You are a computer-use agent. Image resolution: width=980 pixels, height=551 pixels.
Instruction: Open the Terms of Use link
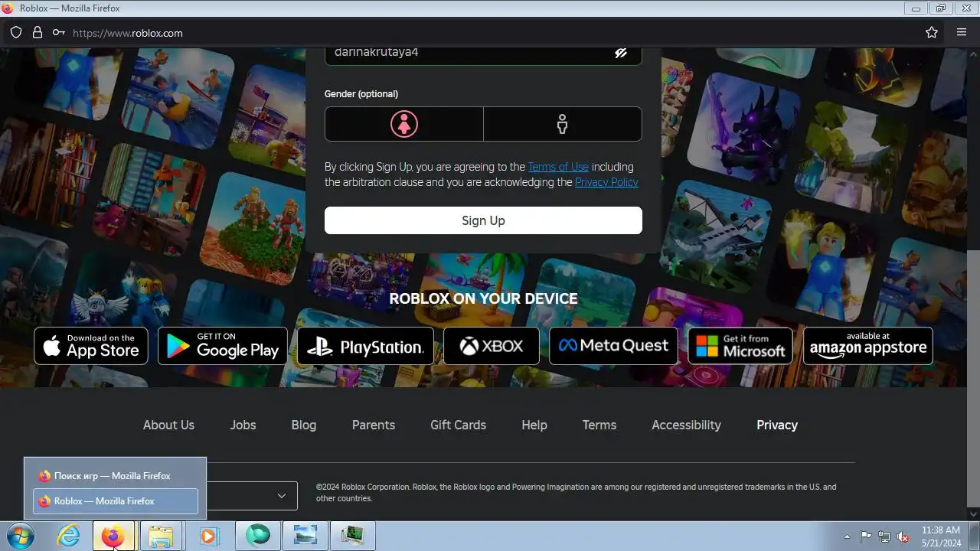coord(558,167)
